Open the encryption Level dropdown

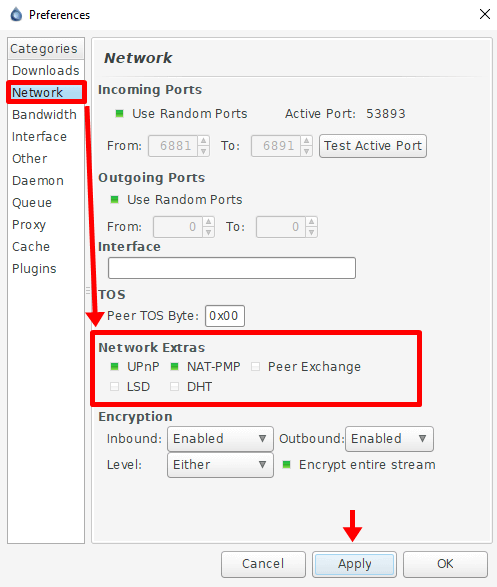click(x=220, y=465)
